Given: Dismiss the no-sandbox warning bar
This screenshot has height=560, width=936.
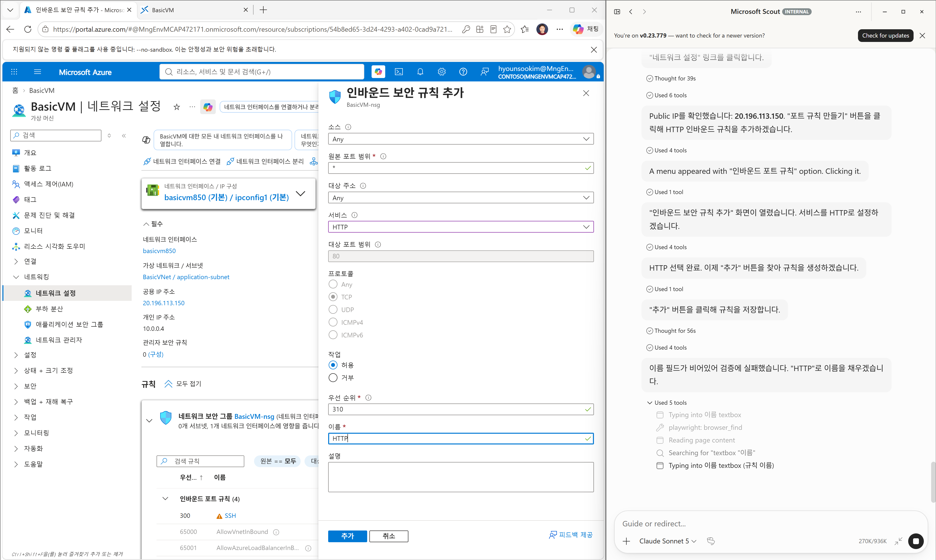Looking at the screenshot, I should coord(594,49).
